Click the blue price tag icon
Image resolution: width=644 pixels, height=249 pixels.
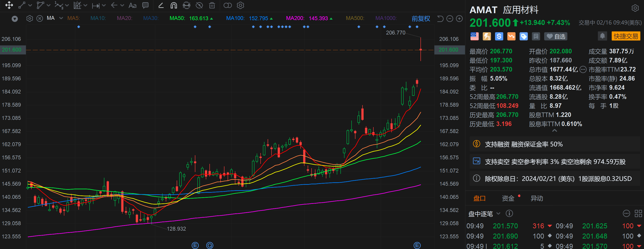click(523, 36)
